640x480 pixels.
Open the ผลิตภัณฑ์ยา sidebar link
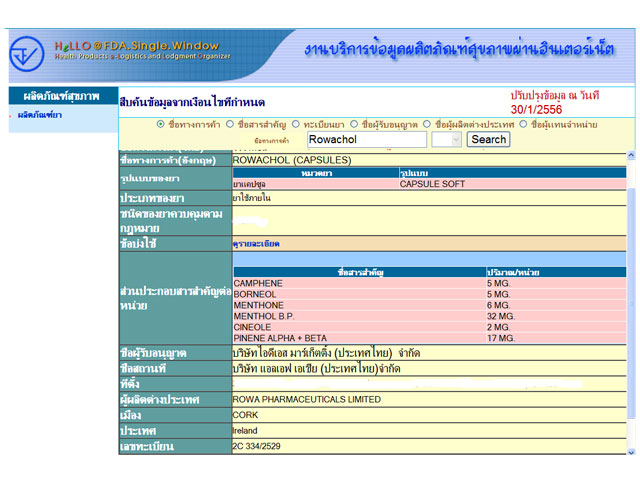pos(40,115)
